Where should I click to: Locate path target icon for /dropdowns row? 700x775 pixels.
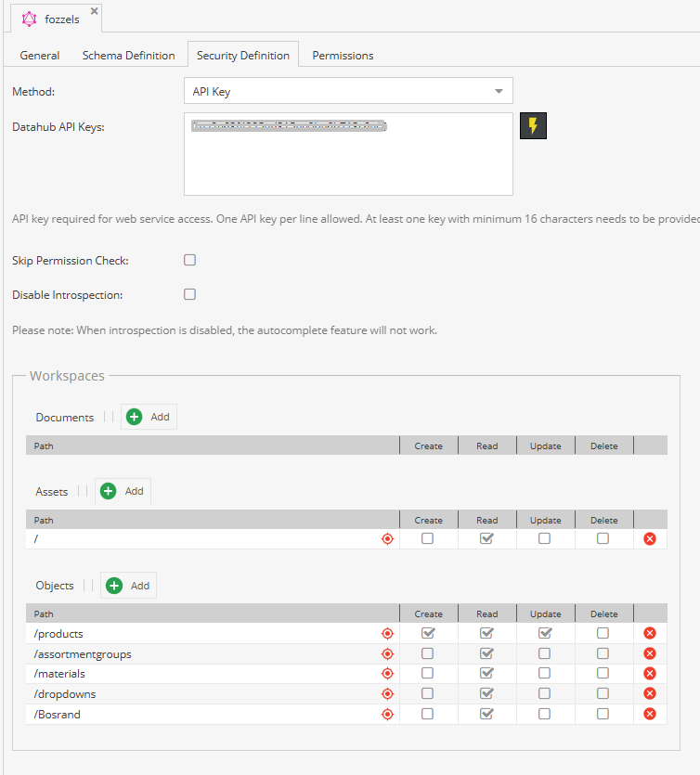coord(387,694)
